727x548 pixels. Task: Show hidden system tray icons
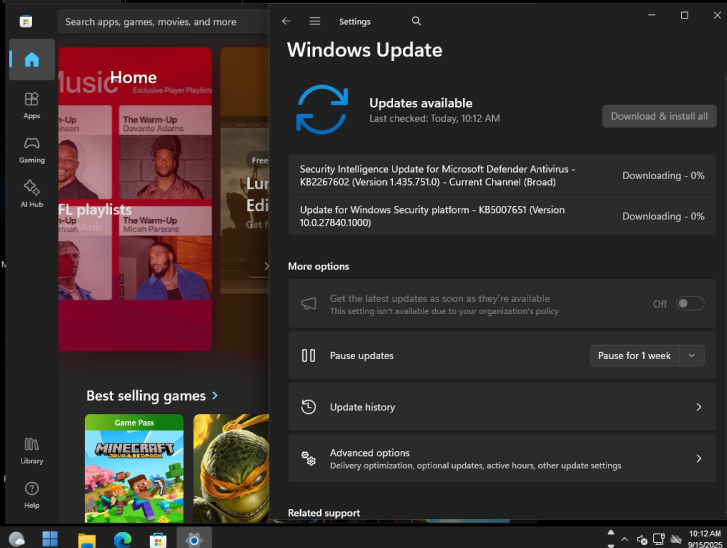625,539
